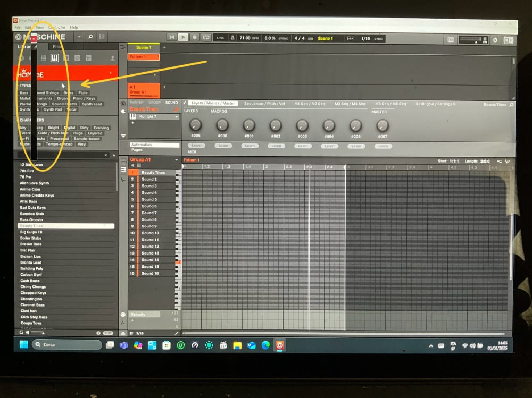The height and width of the screenshot is (398, 532).
Task: Toggle favorites star next to search field
Action: [x=114, y=155]
